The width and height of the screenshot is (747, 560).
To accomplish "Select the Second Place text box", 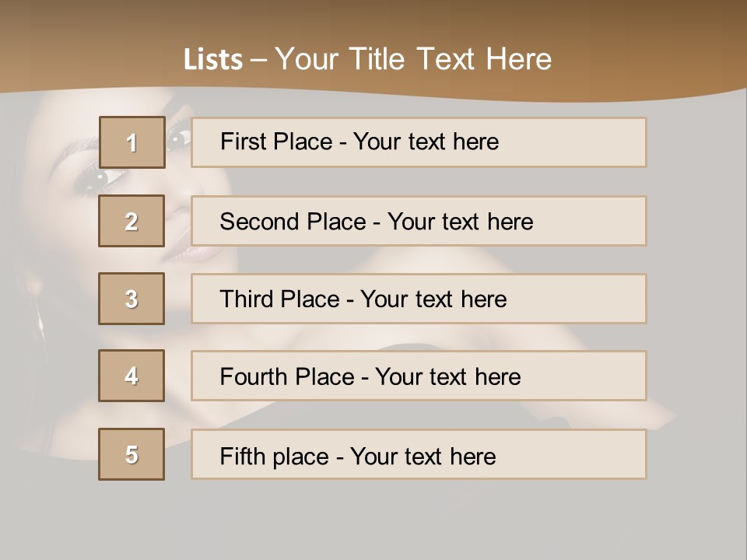I will pos(419,221).
